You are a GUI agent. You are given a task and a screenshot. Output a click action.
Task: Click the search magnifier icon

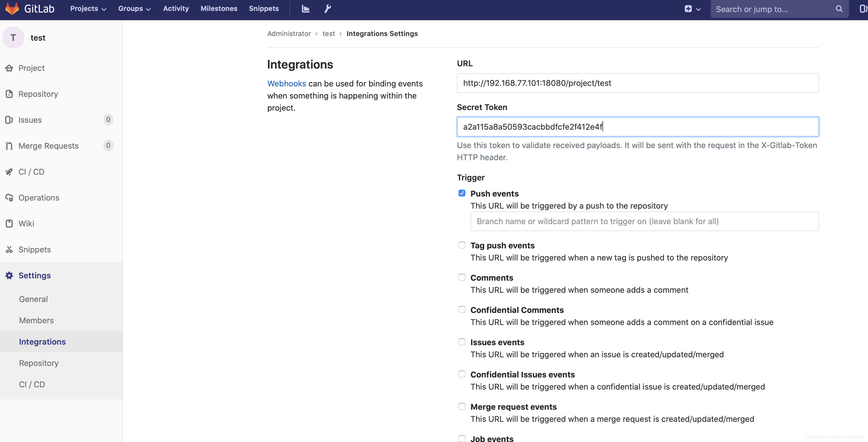(x=839, y=9)
